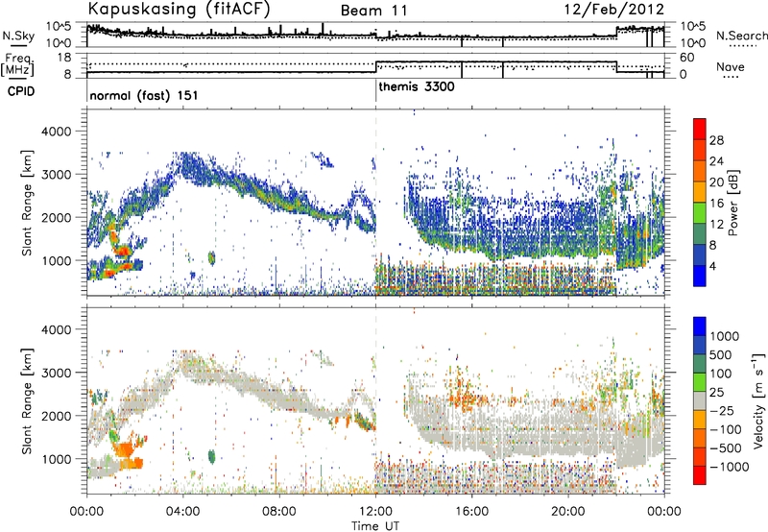Click the 12:00 time tick label
Screen dimensions: 768x532
(x=375, y=512)
